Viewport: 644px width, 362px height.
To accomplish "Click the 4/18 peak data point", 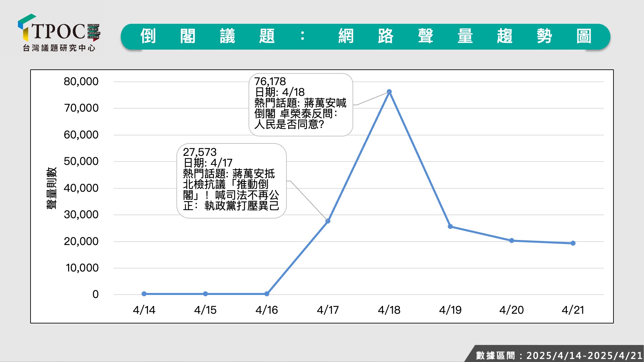I will pyautogui.click(x=389, y=92).
